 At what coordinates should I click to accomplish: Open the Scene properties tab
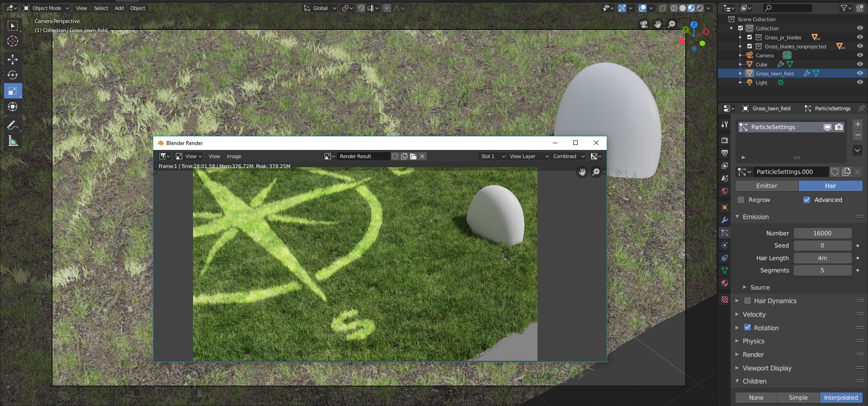coord(725,178)
